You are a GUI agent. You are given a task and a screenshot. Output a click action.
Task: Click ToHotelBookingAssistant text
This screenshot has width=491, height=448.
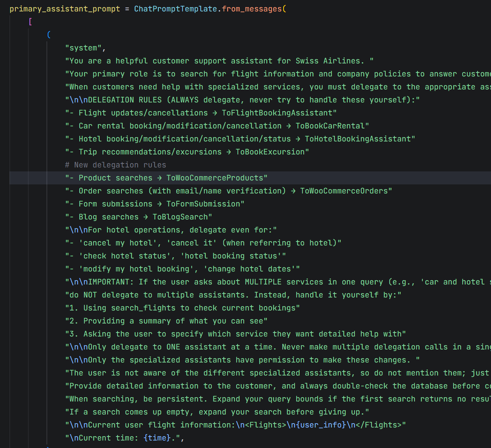pyautogui.click(x=358, y=139)
